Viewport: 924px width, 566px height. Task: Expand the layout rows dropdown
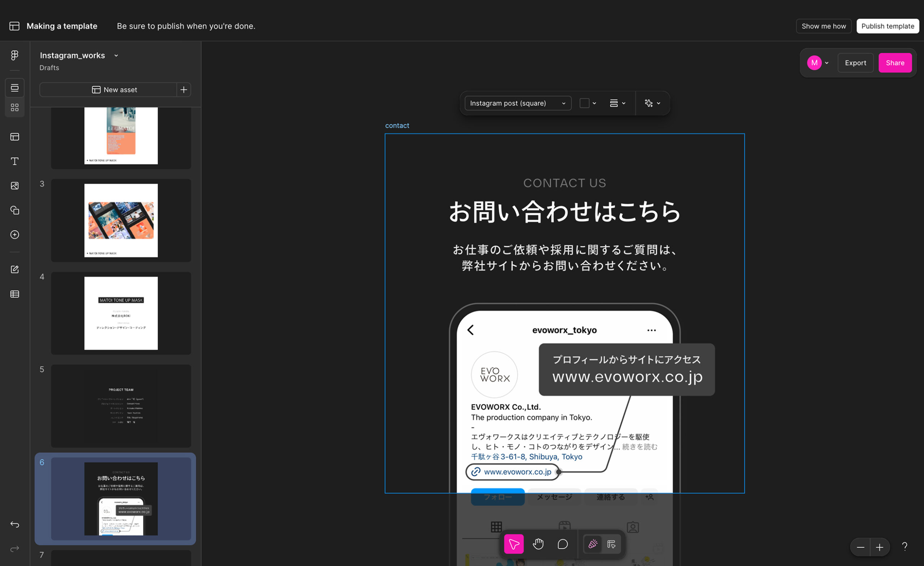pyautogui.click(x=617, y=103)
